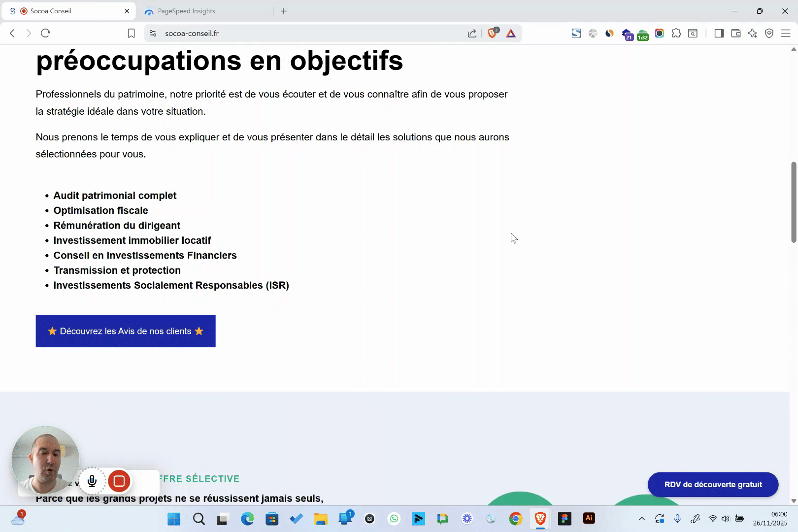798x532 pixels.
Task: Click the page's vertical scrollbar thumb
Action: pyautogui.click(x=794, y=202)
